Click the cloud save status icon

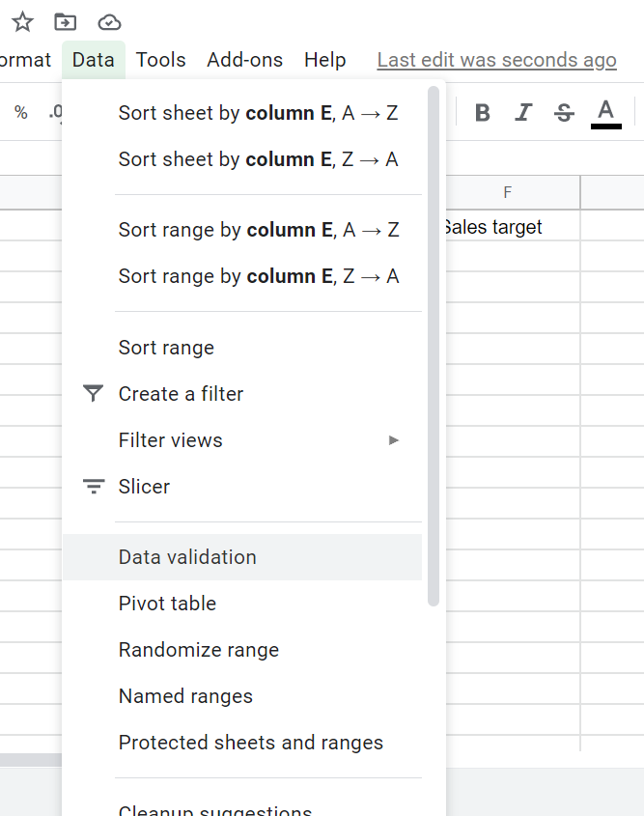(x=110, y=21)
